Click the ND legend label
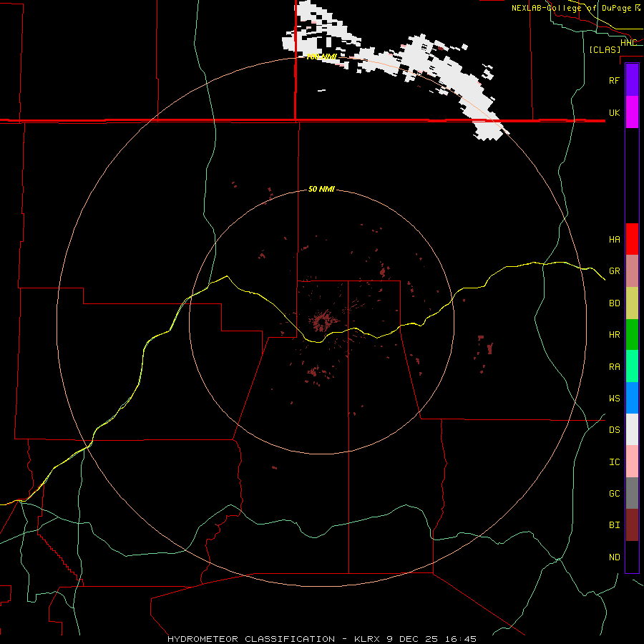 pos(614,557)
